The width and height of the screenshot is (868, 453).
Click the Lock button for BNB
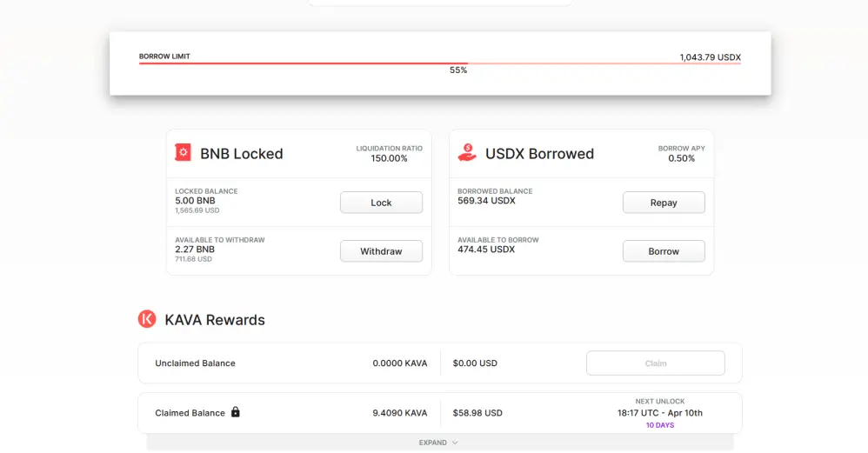[x=381, y=203]
